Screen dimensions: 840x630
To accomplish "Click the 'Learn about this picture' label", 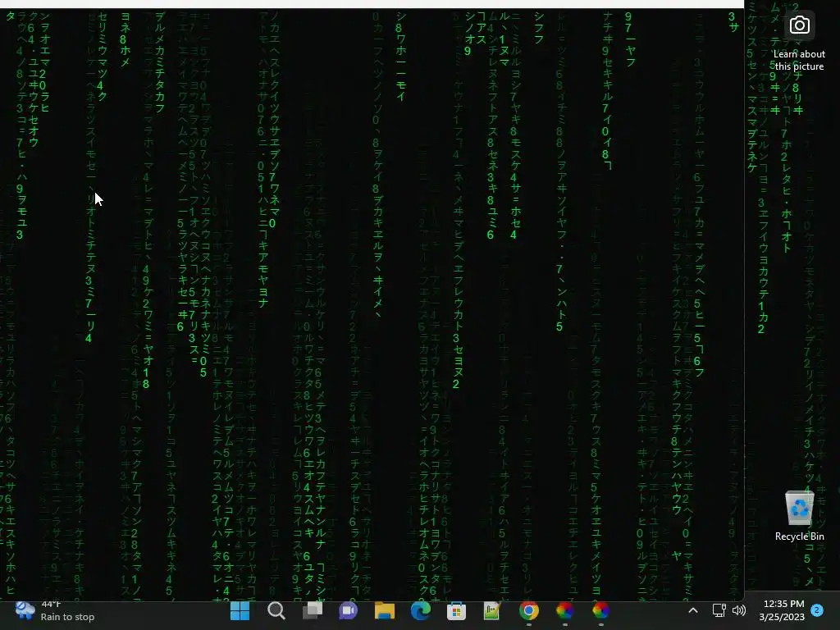I will coord(799,60).
